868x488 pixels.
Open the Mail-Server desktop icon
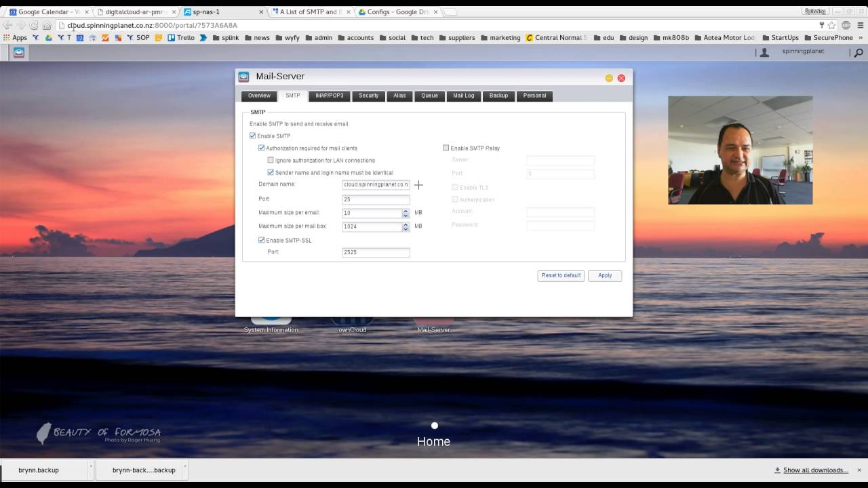click(433, 324)
